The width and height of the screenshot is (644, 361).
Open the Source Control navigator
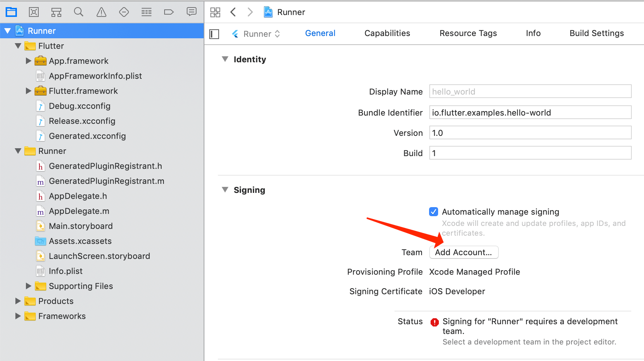(34, 12)
